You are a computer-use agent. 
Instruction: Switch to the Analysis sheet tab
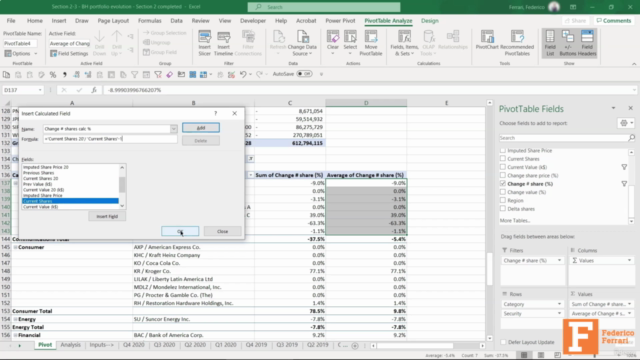pyautogui.click(x=71, y=345)
